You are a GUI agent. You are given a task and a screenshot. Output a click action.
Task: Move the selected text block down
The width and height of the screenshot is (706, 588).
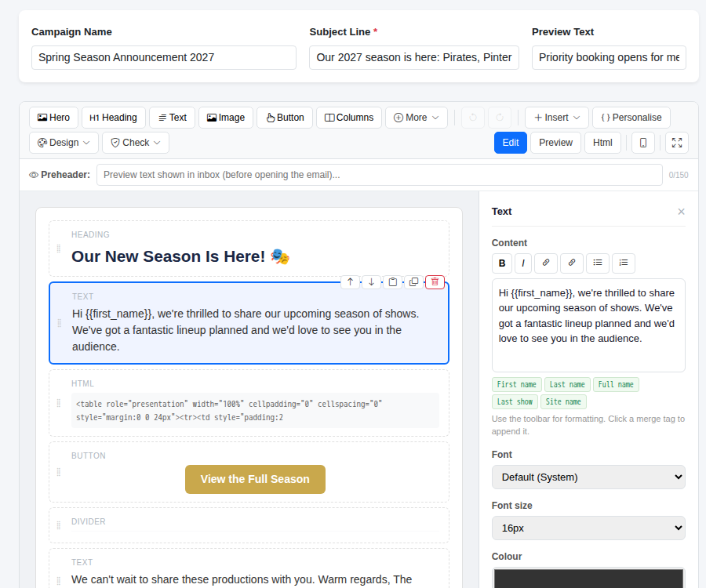(x=372, y=282)
